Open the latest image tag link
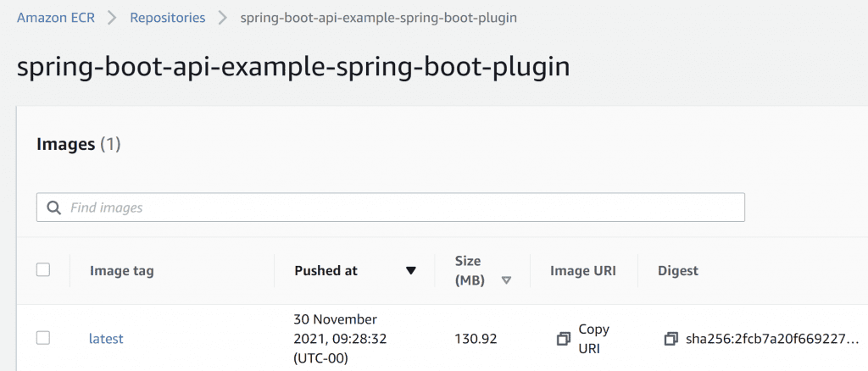Screen dimensions: 868x371 point(106,339)
